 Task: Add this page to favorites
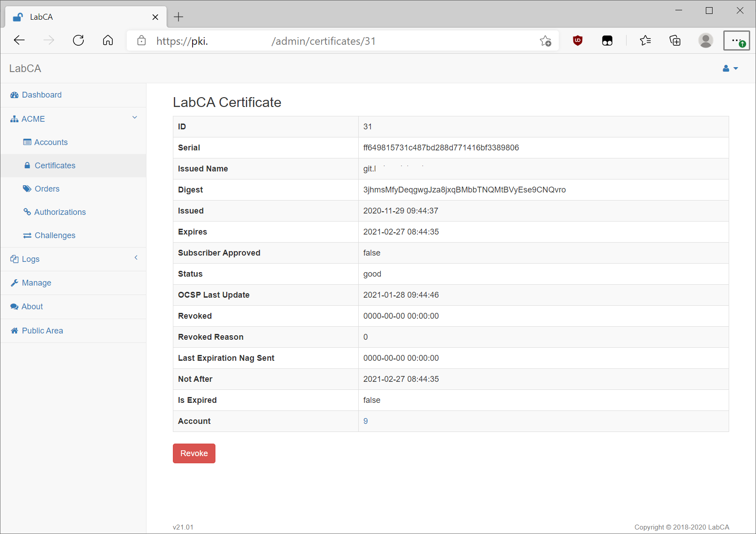546,41
